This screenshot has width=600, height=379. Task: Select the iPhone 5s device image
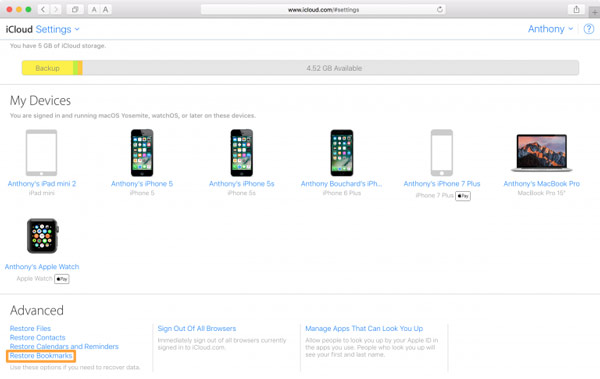coord(241,152)
